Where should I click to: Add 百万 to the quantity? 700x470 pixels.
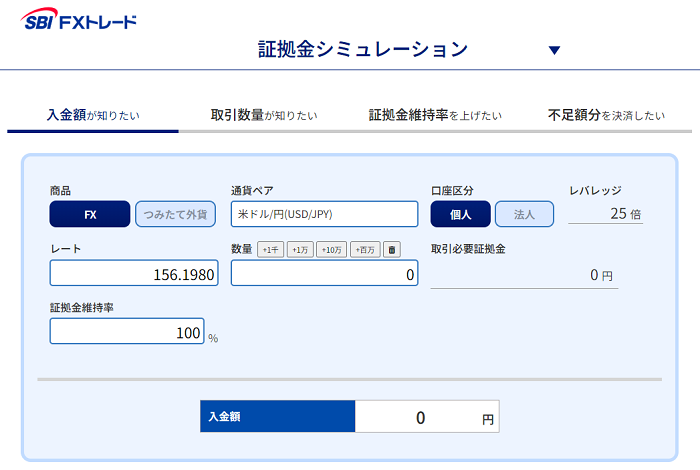tap(365, 250)
